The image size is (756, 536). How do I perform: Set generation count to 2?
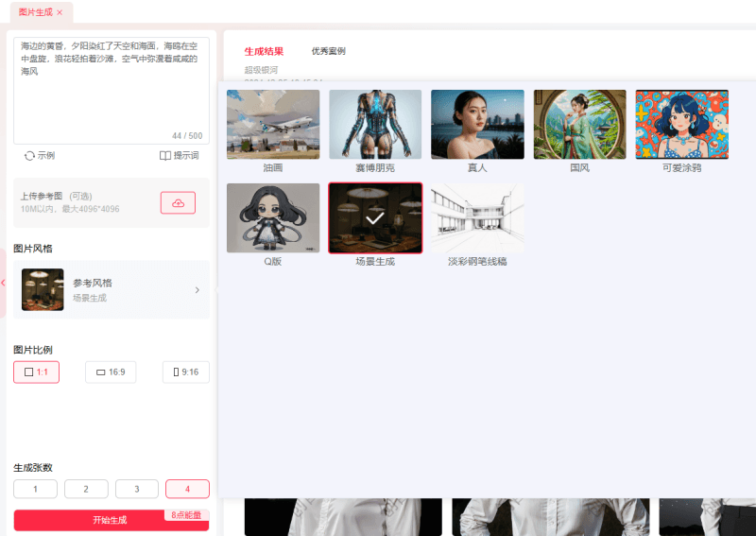pos(86,489)
